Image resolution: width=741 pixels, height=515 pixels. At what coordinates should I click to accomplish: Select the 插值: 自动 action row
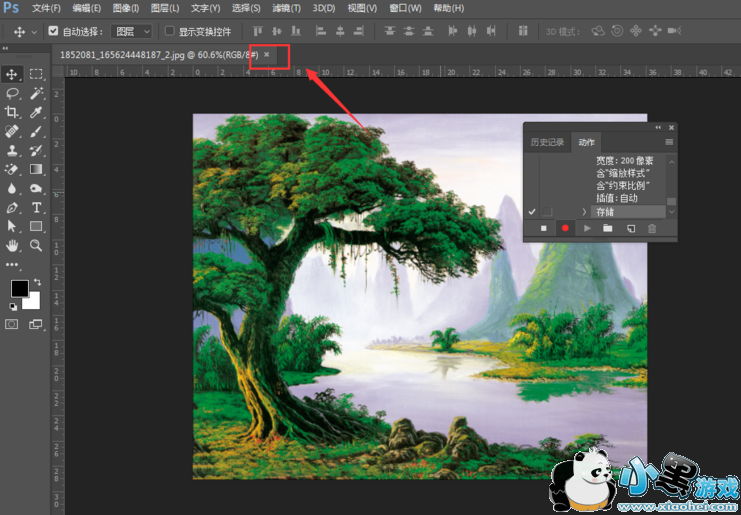coord(617,198)
